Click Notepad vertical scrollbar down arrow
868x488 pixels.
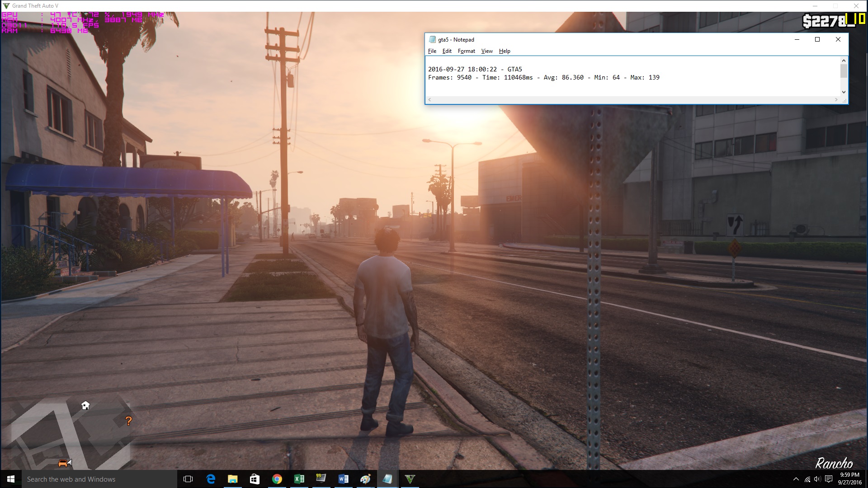click(844, 92)
